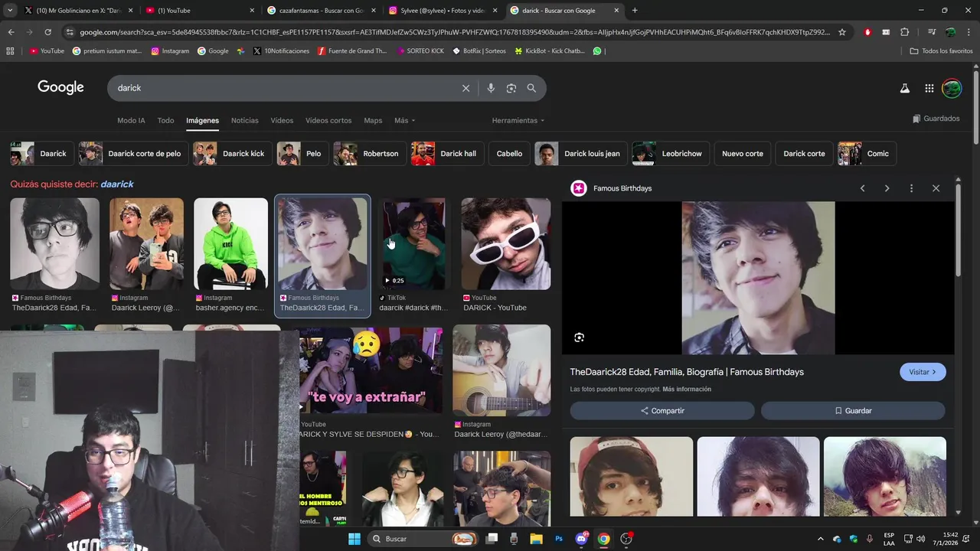Start a voice search with the microphone
Screen dimensions: 980x551
tap(491, 88)
